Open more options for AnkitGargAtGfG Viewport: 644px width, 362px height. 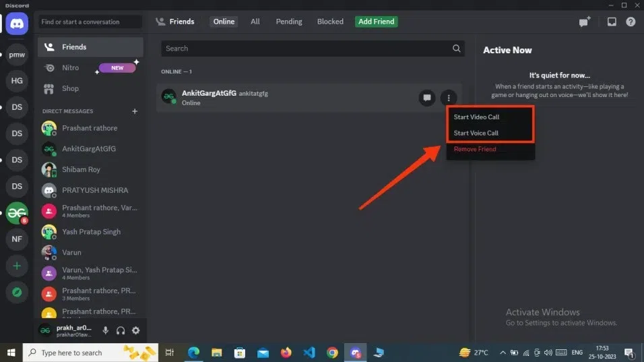tap(449, 98)
